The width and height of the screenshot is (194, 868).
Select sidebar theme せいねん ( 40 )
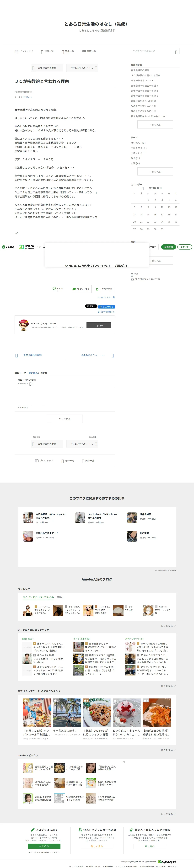138,143
